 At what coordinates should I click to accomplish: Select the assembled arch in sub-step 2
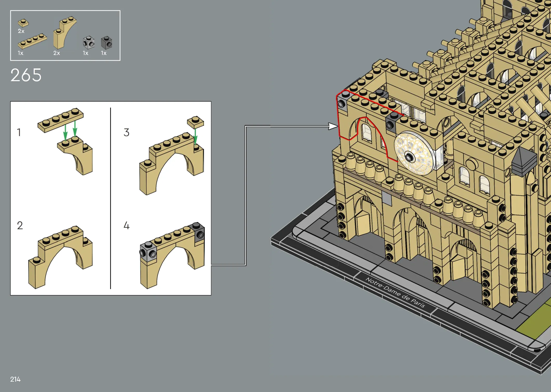tap(60, 257)
